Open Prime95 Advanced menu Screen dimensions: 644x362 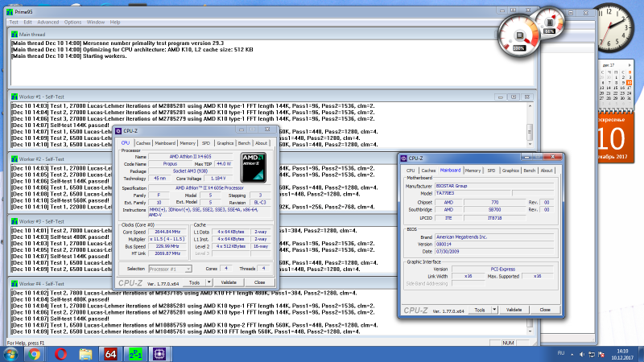point(48,23)
